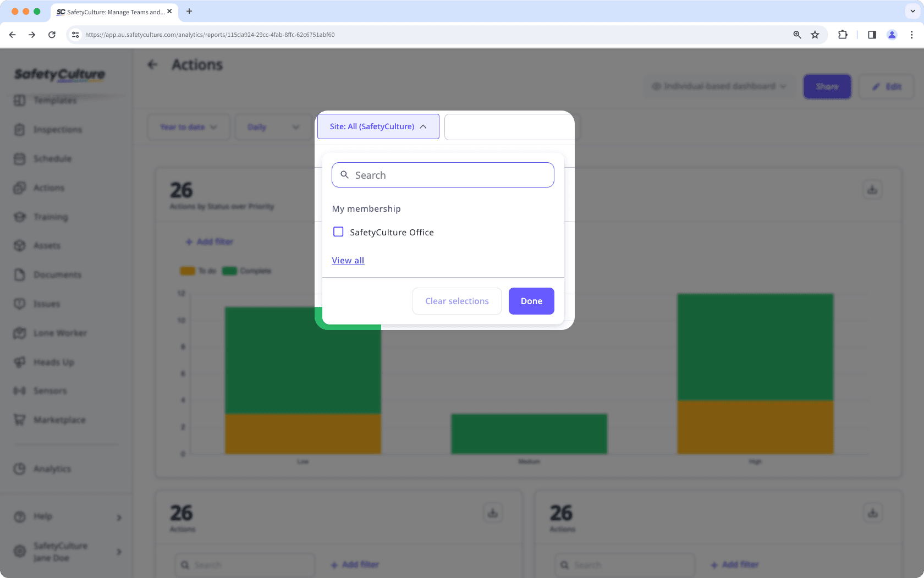Open the Assets section

47,246
